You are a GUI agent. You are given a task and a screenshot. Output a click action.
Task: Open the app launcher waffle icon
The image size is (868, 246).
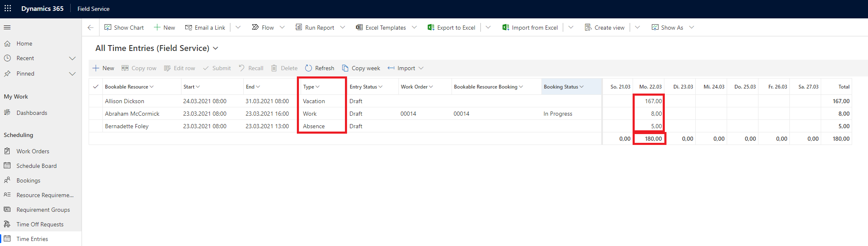[8, 8]
